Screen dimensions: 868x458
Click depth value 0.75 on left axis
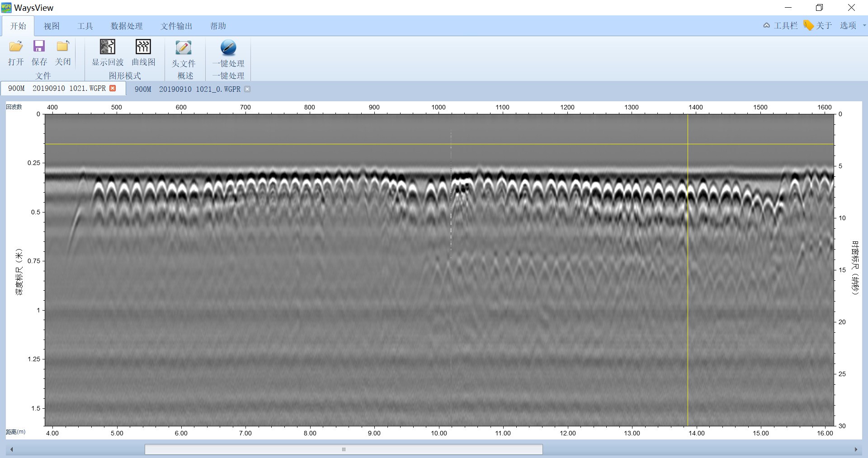click(34, 261)
